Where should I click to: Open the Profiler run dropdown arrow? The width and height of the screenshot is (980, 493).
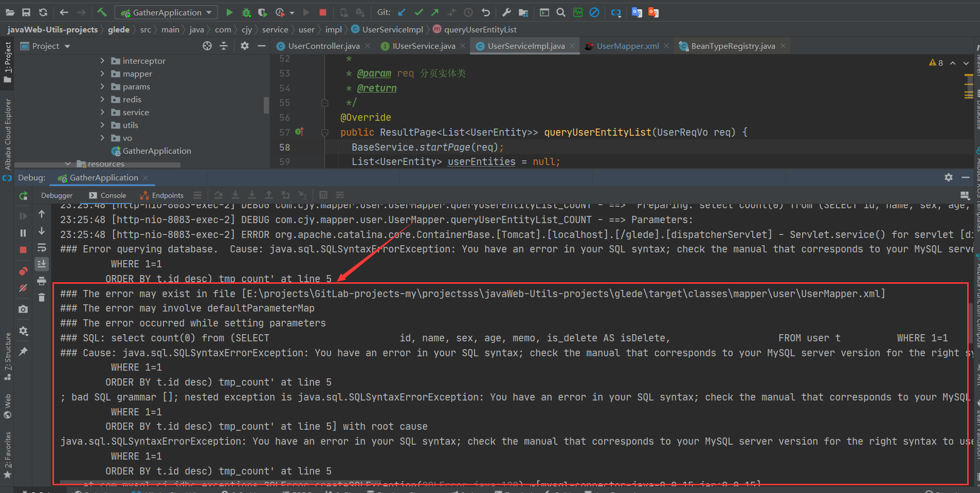tap(292, 13)
